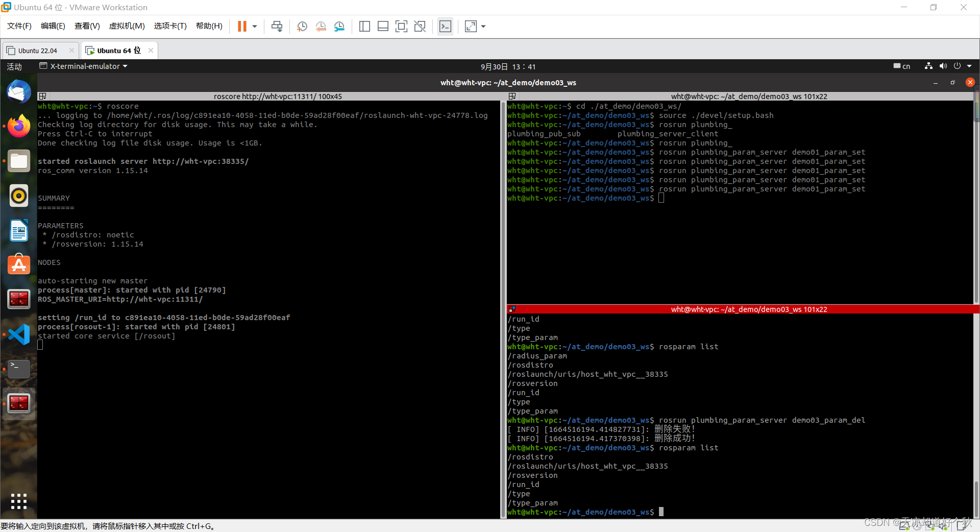
Task: Click 活动 in the GNOME top bar
Action: (14, 66)
